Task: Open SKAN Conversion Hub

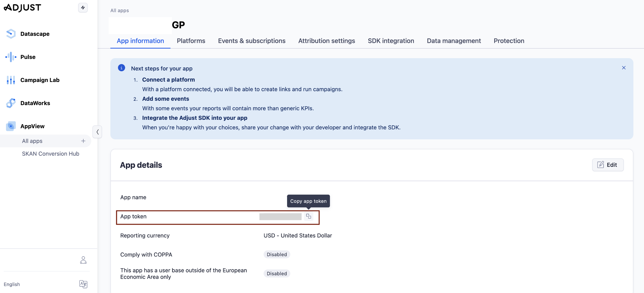Action: click(51, 154)
